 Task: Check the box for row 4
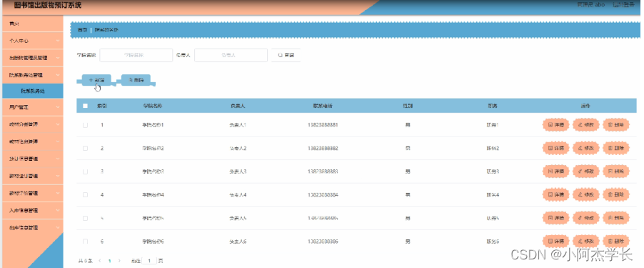click(85, 195)
